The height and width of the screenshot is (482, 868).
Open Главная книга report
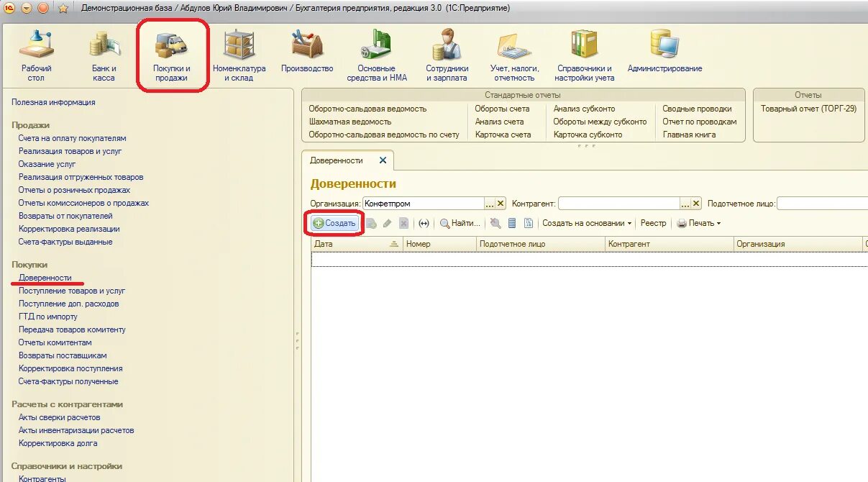(689, 135)
